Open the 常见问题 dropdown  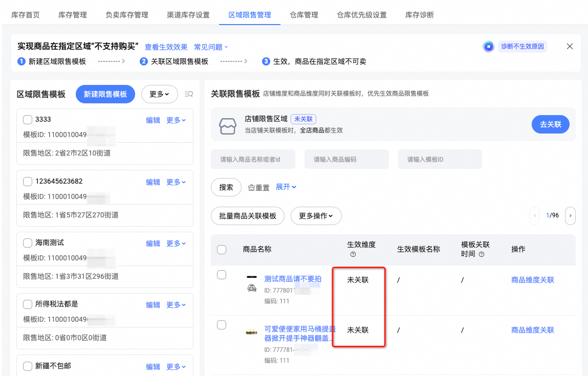211,47
